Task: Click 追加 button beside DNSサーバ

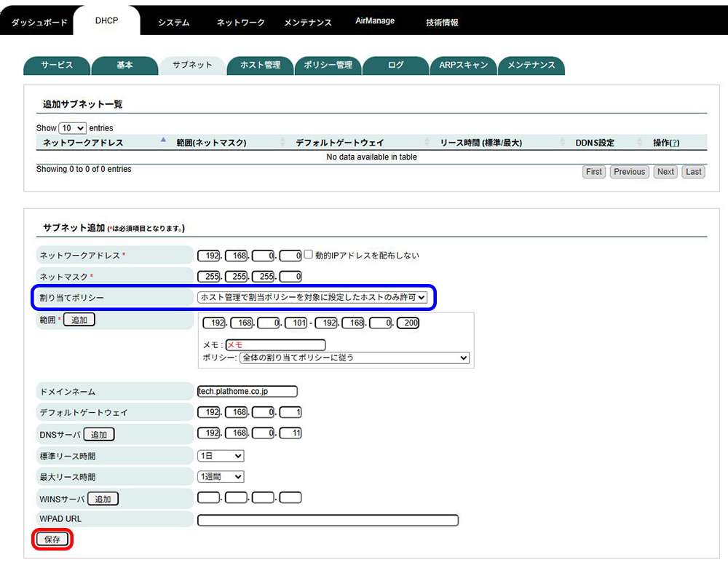Action: (x=99, y=435)
